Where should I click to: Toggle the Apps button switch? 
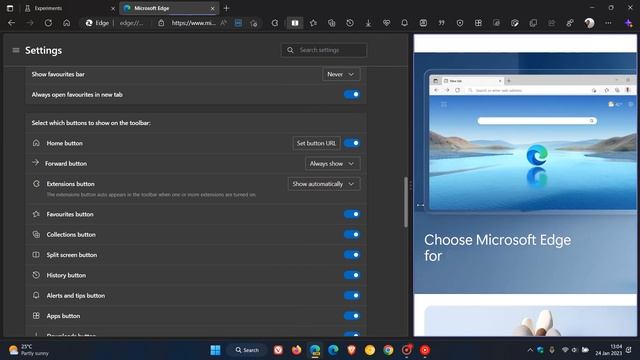[351, 316]
